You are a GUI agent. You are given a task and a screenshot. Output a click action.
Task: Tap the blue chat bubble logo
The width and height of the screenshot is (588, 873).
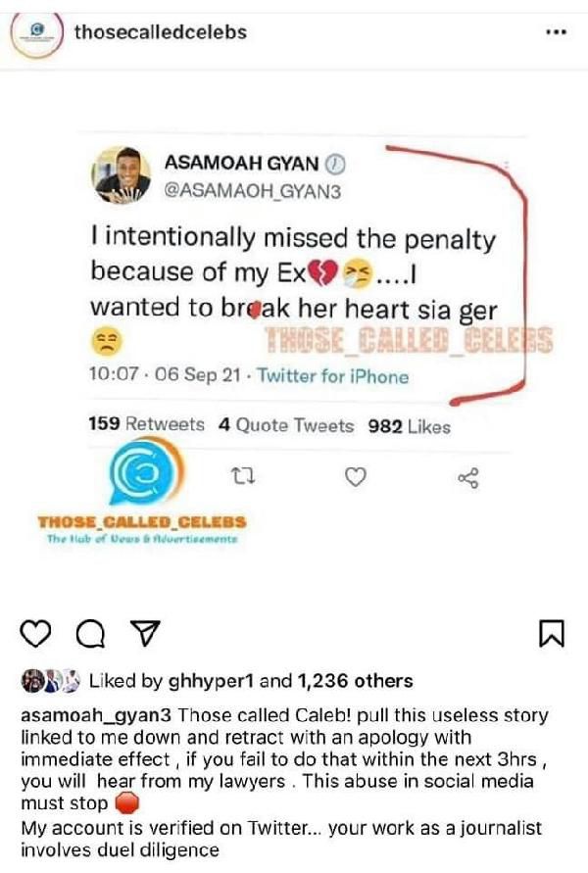pyautogui.click(x=145, y=471)
